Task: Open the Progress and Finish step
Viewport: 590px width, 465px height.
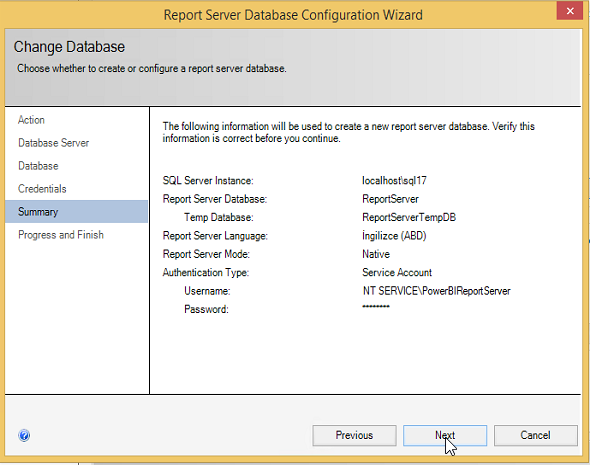Action: [61, 235]
